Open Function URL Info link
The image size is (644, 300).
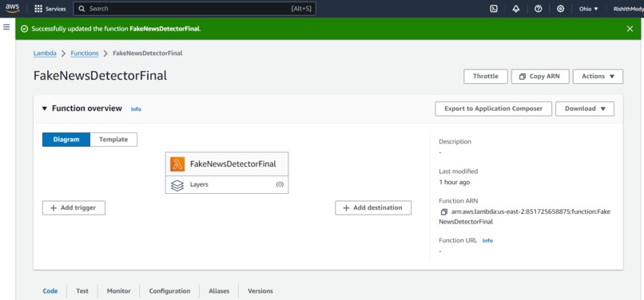pyautogui.click(x=487, y=241)
